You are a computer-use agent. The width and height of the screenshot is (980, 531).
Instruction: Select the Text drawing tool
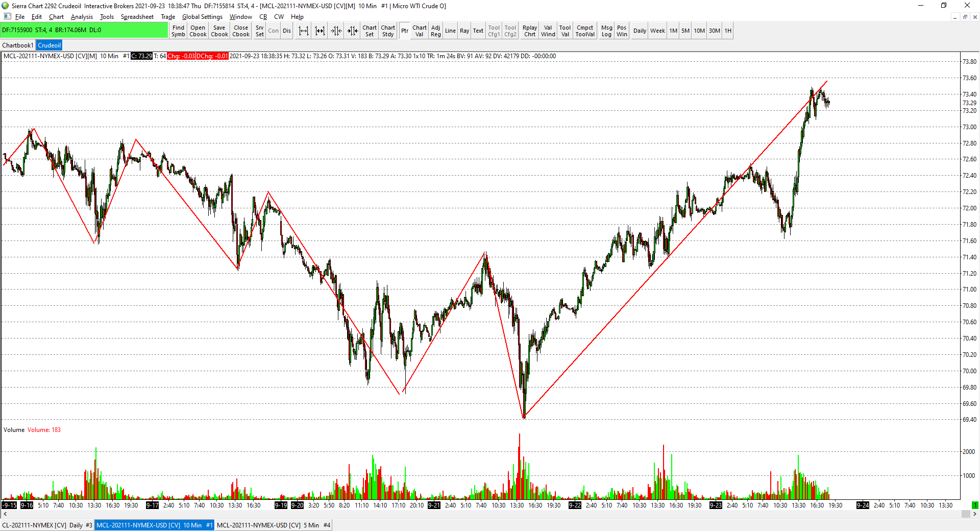pos(478,31)
